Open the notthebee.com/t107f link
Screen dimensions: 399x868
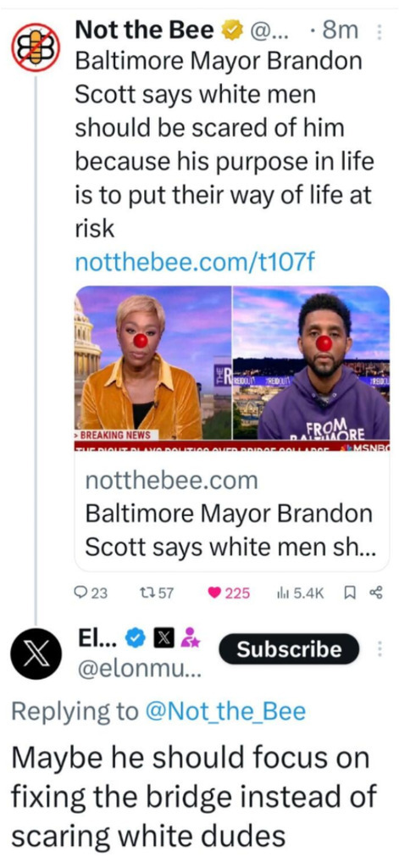(x=194, y=261)
